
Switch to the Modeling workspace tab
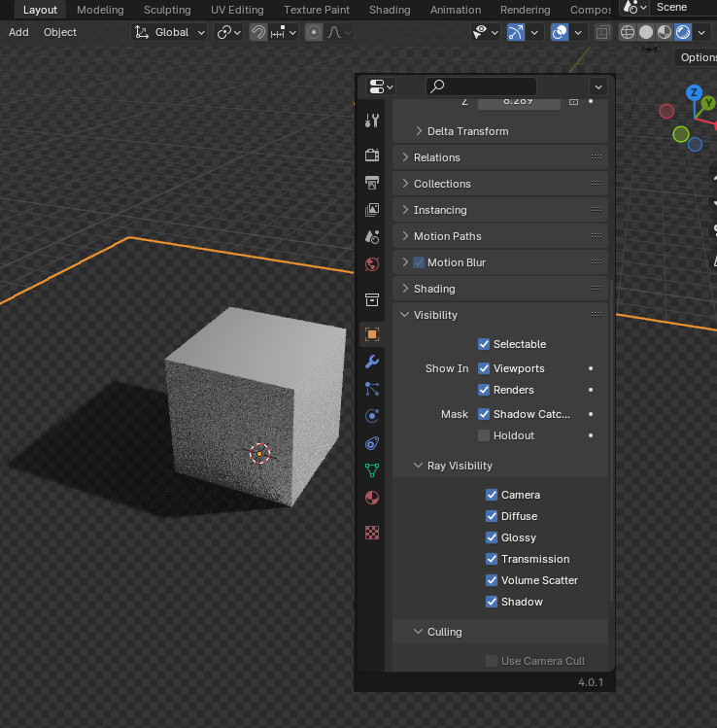100,10
